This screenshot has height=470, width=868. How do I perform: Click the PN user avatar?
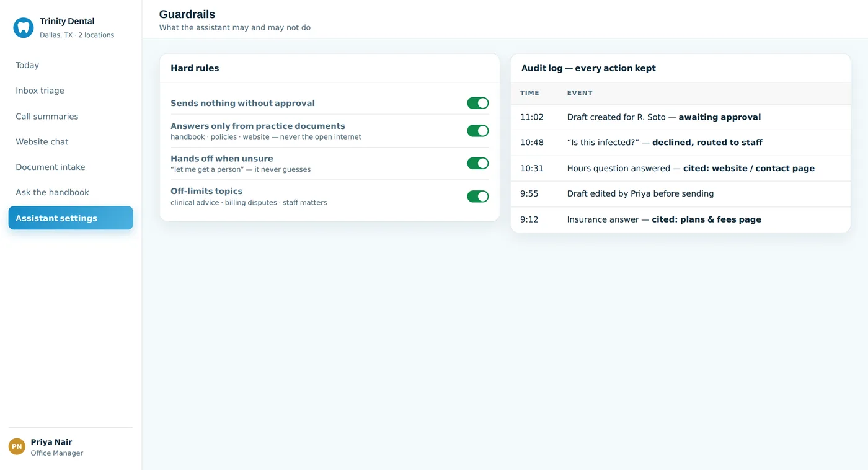click(x=17, y=446)
